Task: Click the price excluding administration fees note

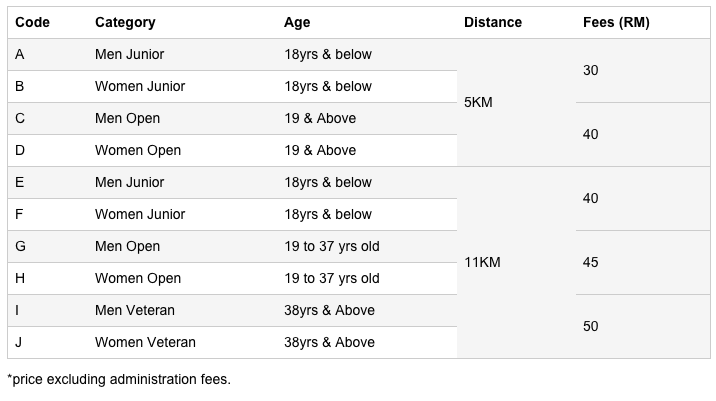Action: (x=119, y=380)
